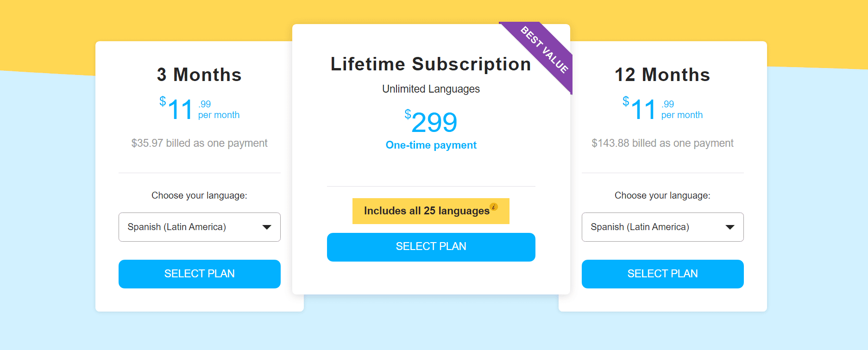Select the 3 Months plan header

199,75
